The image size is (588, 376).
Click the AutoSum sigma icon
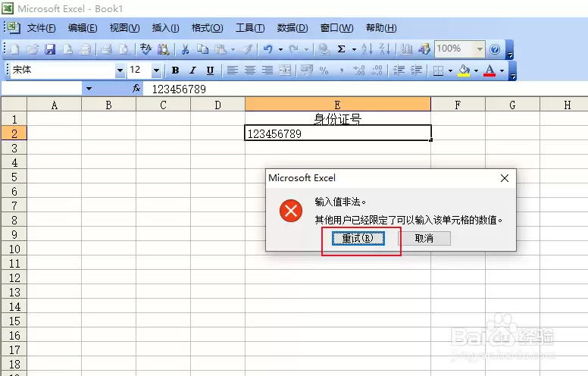pos(341,49)
